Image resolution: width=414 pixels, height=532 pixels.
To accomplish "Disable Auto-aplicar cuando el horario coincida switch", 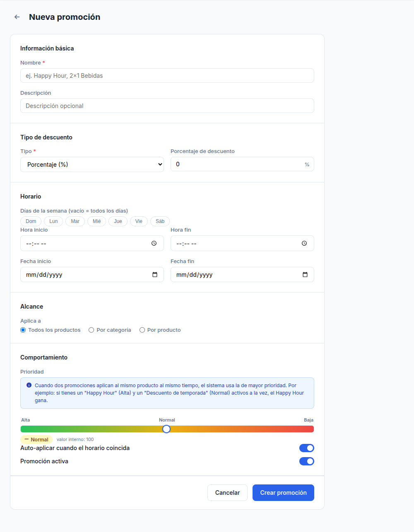I will point(307,448).
